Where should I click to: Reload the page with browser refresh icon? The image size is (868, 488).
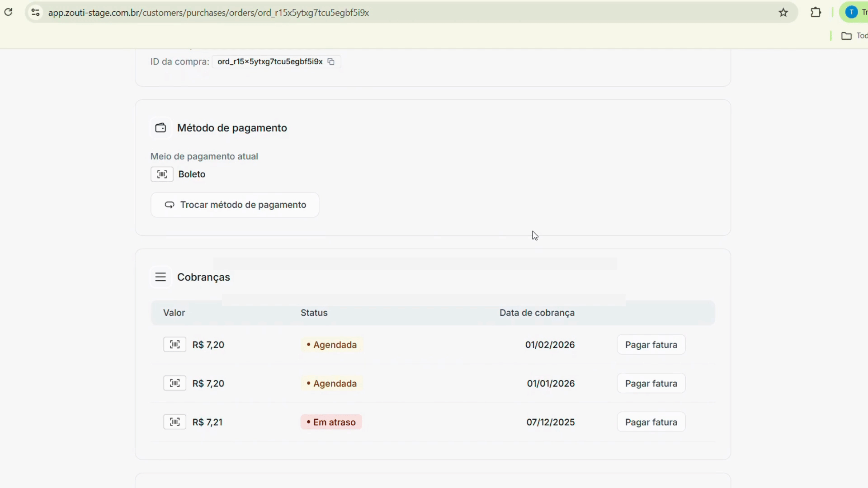(x=9, y=12)
